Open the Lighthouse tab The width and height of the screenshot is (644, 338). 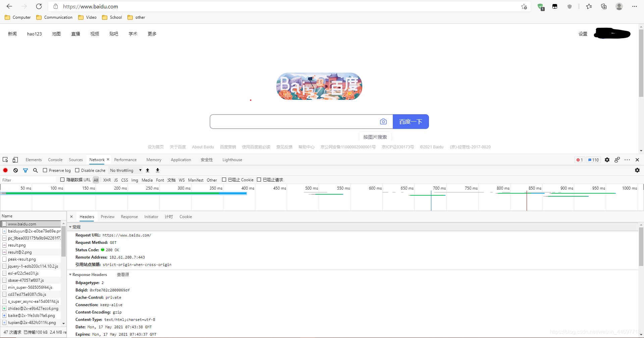[x=232, y=160]
